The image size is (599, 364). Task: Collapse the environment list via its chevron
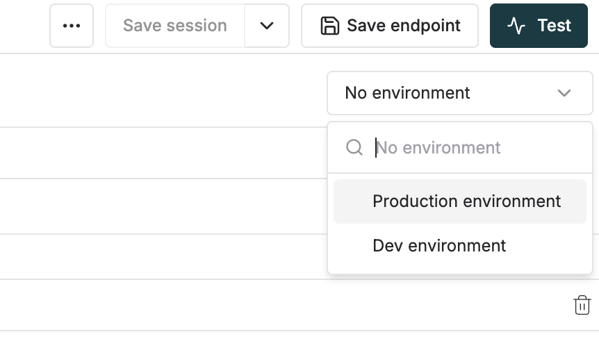click(x=564, y=93)
